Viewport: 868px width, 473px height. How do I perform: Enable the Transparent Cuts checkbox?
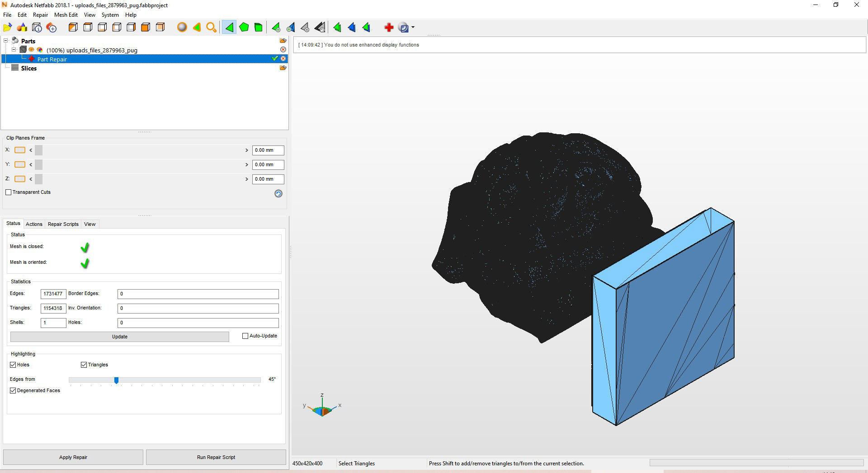9,192
